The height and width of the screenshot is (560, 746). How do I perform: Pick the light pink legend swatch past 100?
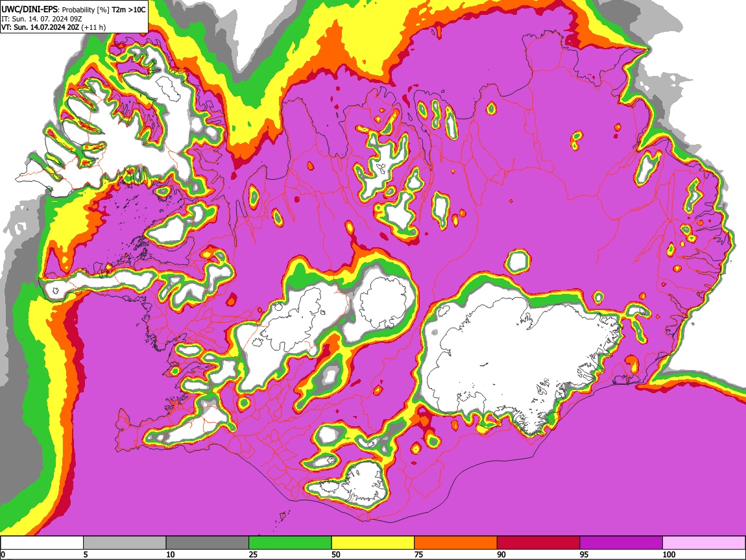pos(704,543)
